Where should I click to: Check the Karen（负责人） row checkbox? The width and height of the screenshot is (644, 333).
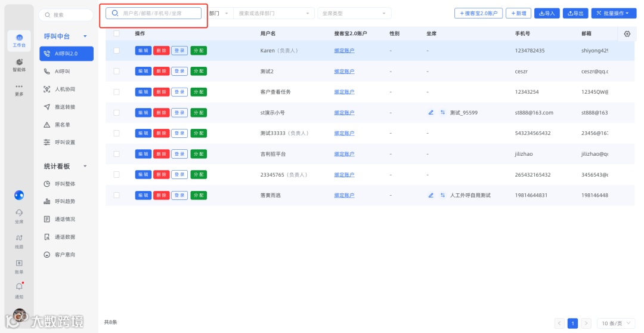(x=117, y=51)
